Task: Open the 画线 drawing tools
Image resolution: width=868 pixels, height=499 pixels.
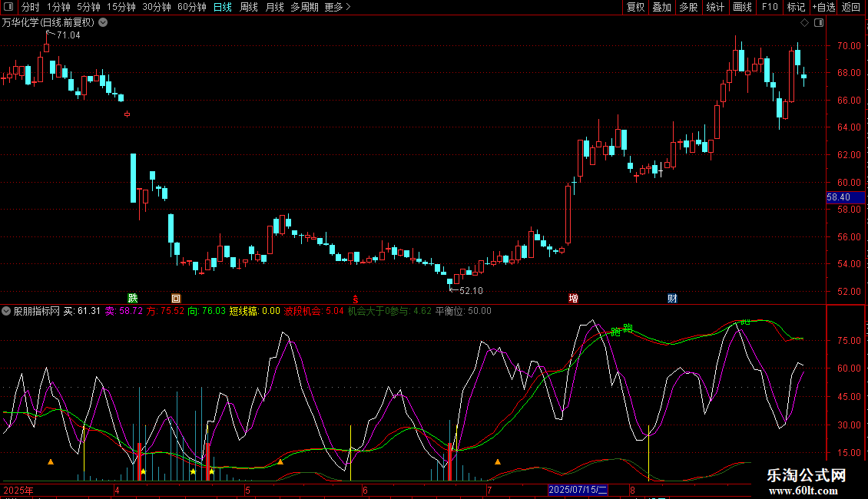Action: click(742, 7)
